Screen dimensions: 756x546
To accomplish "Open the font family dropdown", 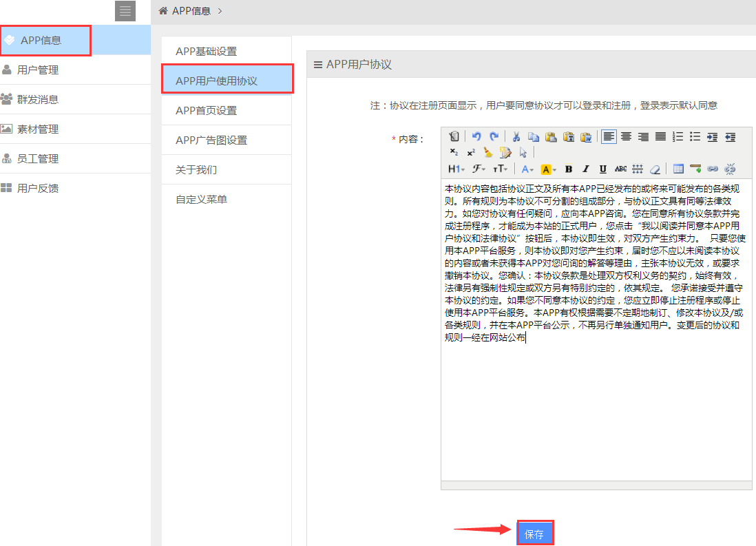I will [479, 169].
